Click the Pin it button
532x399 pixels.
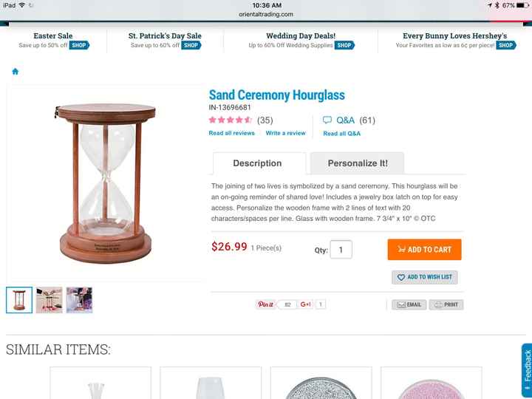pos(265,304)
